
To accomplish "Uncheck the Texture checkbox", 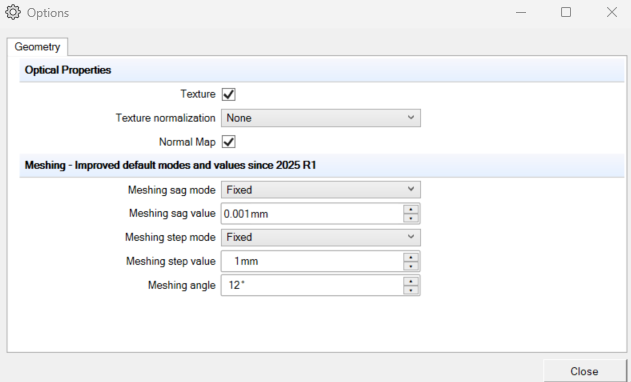I will pos(229,94).
